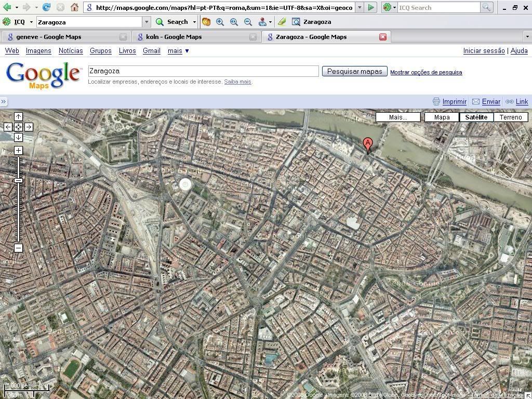Zoom in using the plus button
Viewport: 532px width, 399px height.
coord(18,151)
